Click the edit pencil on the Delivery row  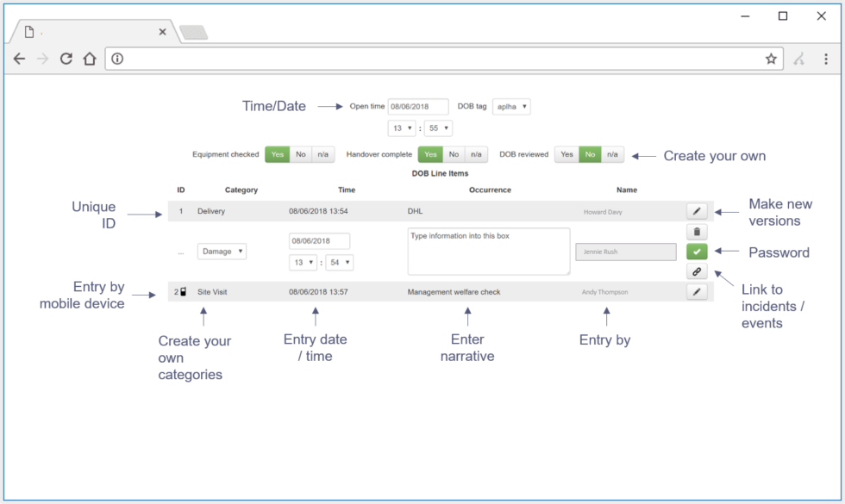click(696, 210)
